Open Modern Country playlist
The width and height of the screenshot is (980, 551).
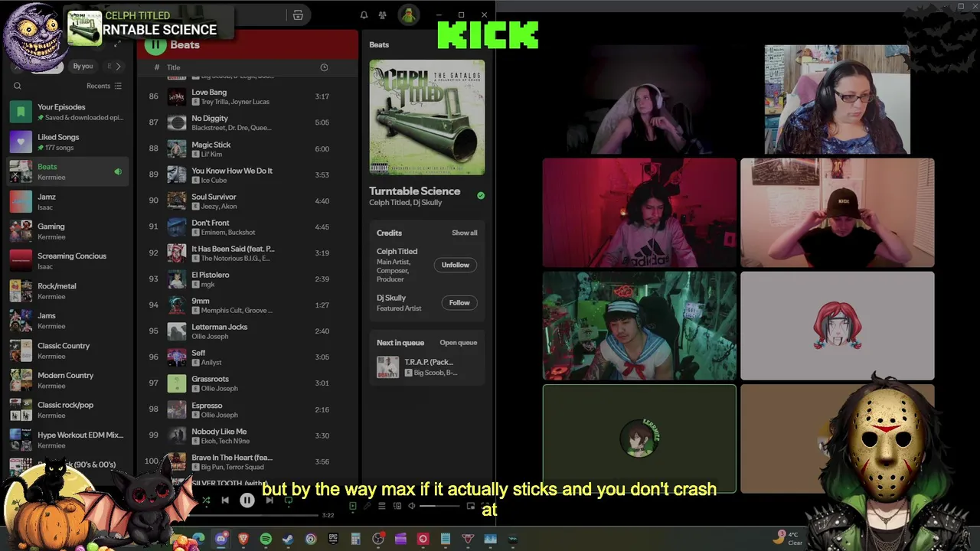pos(69,380)
